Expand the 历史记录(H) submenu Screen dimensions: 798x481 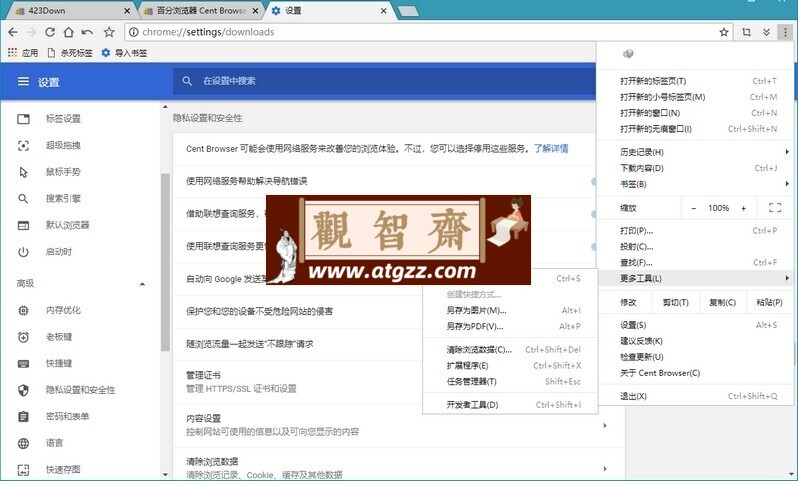tap(695, 152)
